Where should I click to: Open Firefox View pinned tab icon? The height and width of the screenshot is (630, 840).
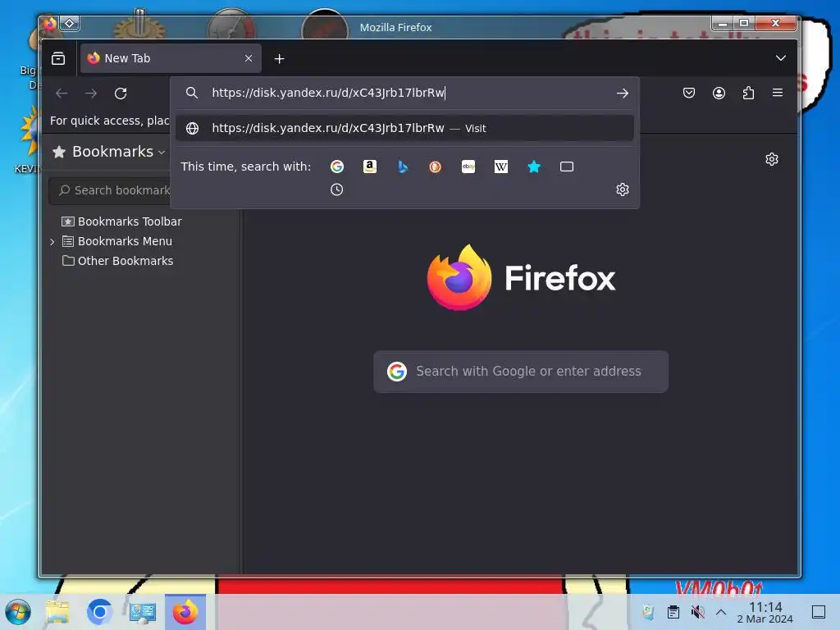(x=58, y=58)
